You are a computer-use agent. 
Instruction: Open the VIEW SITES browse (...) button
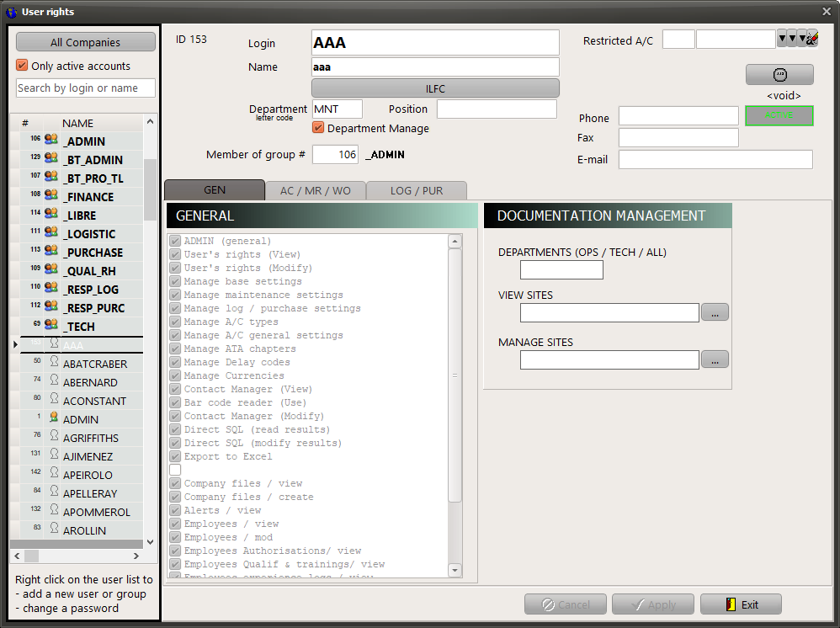click(x=715, y=311)
